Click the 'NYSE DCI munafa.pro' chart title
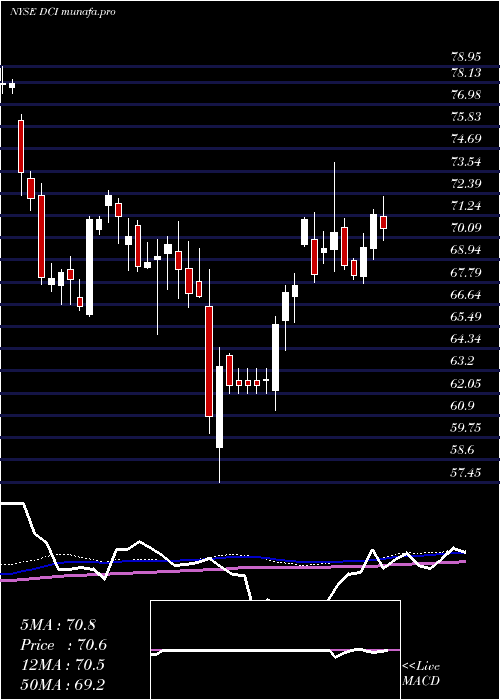 pyautogui.click(x=62, y=12)
